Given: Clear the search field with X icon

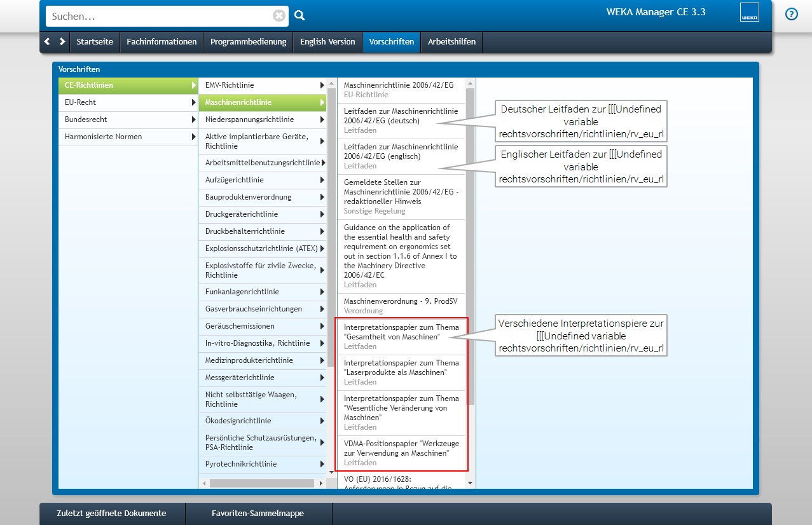Looking at the screenshot, I should tap(279, 16).
